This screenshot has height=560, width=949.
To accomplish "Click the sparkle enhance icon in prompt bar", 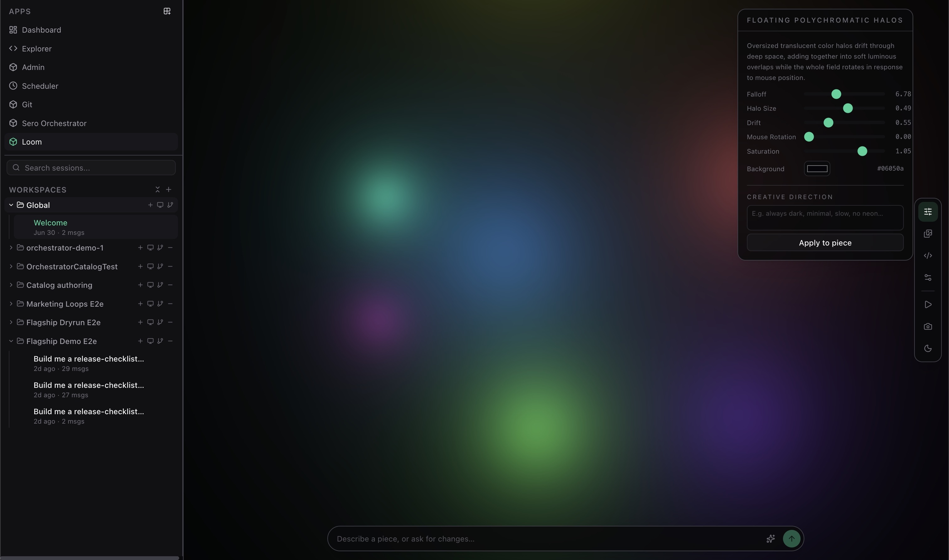I will pos(771,539).
